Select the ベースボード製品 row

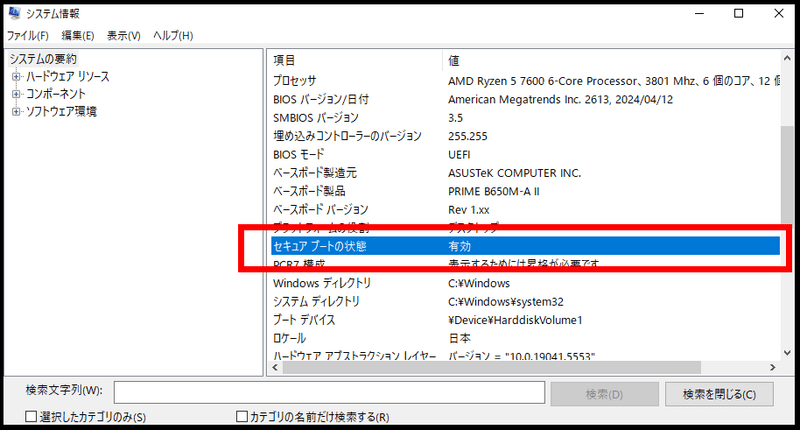point(525,191)
